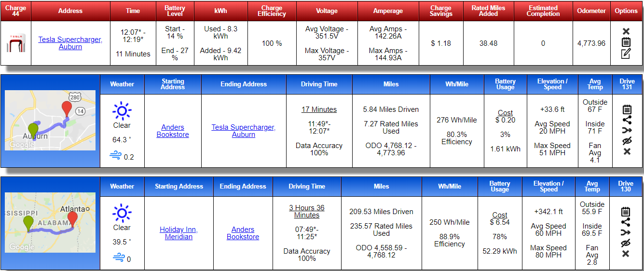This screenshot has width=644, height=271.
Task: Select 5.84 Miles Driven text
Action: click(391, 109)
